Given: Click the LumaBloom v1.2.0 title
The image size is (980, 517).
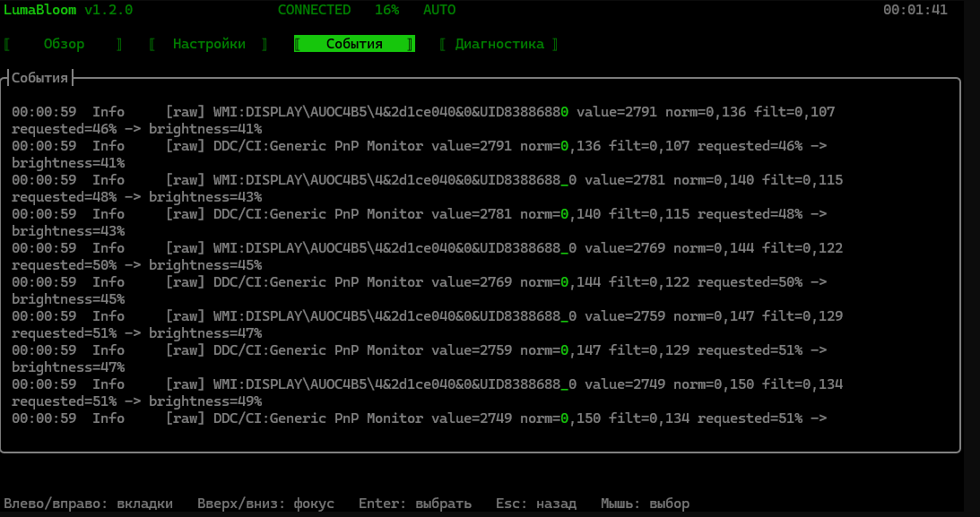Looking at the screenshot, I should [68, 10].
